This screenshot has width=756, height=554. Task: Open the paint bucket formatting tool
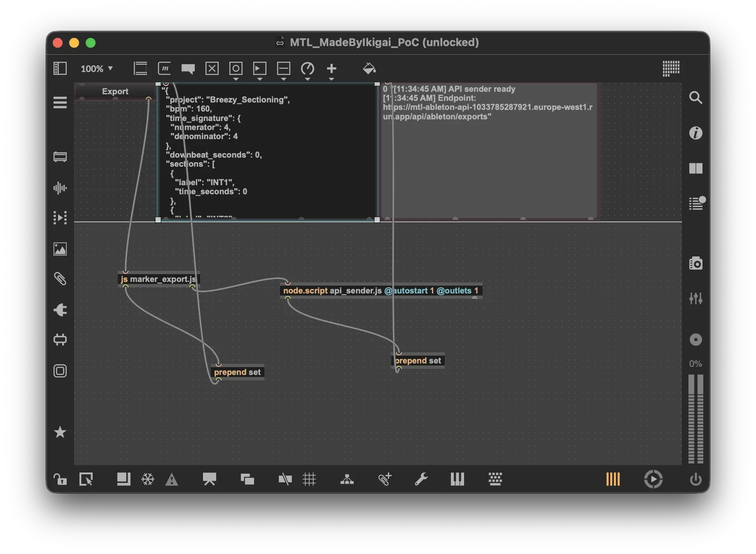click(x=369, y=68)
